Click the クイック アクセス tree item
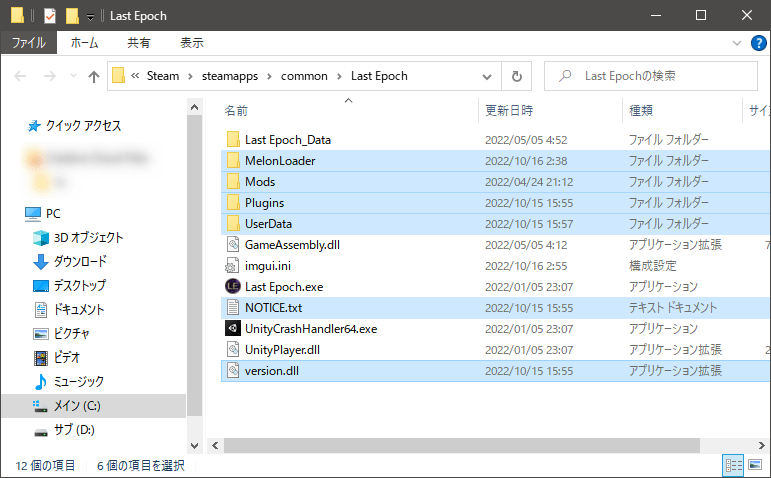This screenshot has width=771, height=478. (74, 126)
